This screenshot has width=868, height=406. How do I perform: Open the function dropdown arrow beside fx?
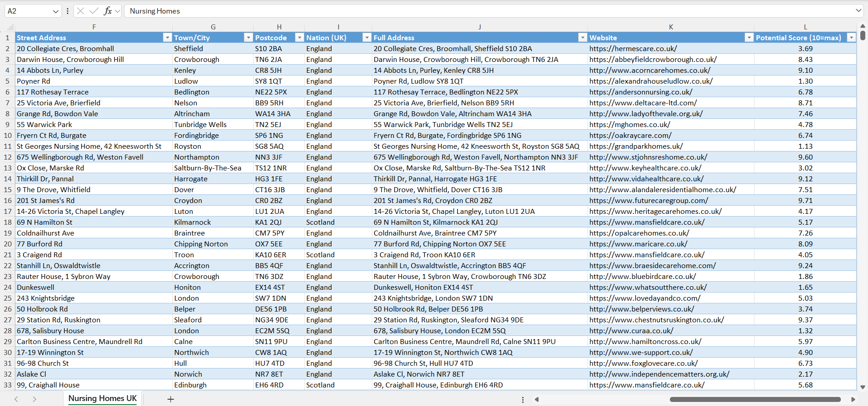[x=118, y=11]
